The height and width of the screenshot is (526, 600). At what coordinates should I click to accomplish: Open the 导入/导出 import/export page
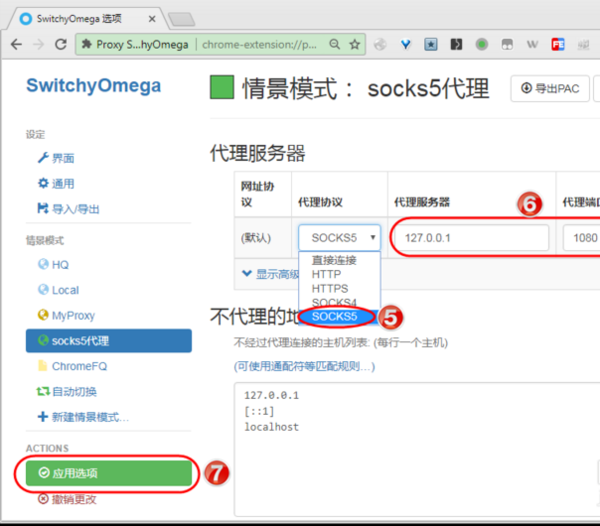pyautogui.click(x=68, y=209)
